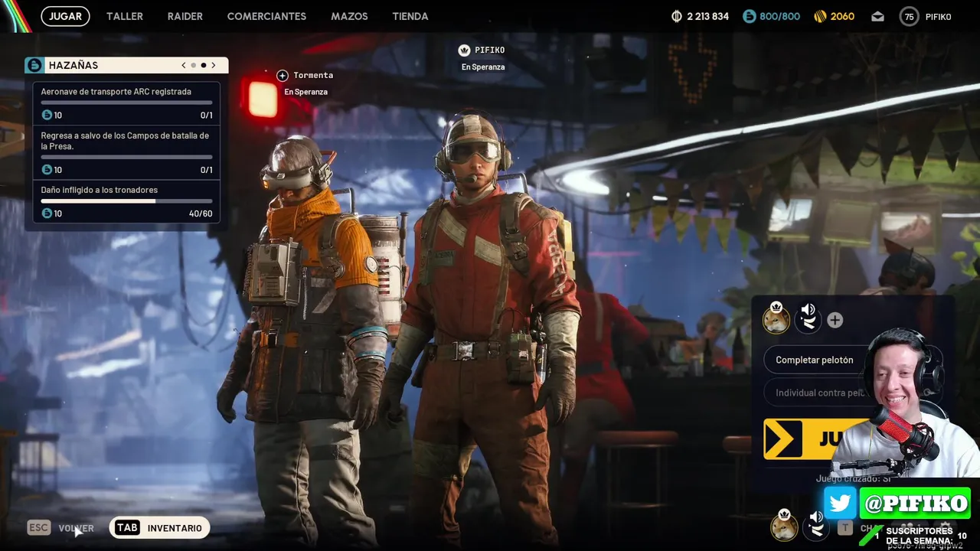Click the Twitter bird overlay icon
Image resolution: width=980 pixels, height=551 pixels.
point(840,503)
